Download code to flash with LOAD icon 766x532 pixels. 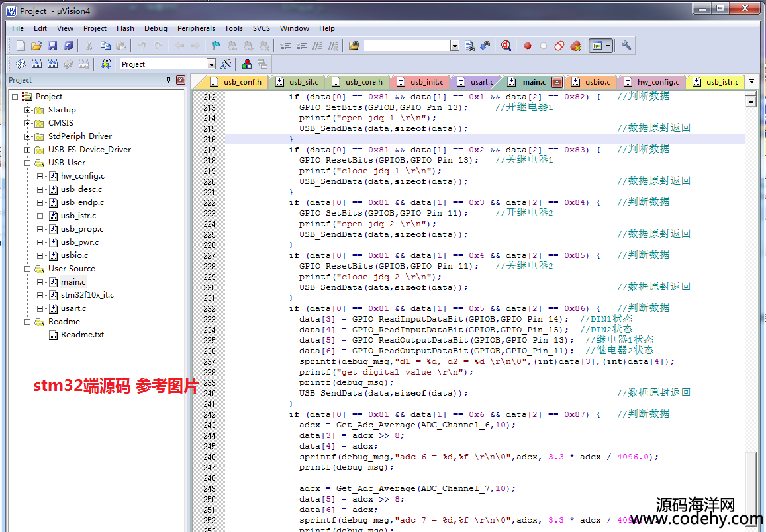[105, 64]
